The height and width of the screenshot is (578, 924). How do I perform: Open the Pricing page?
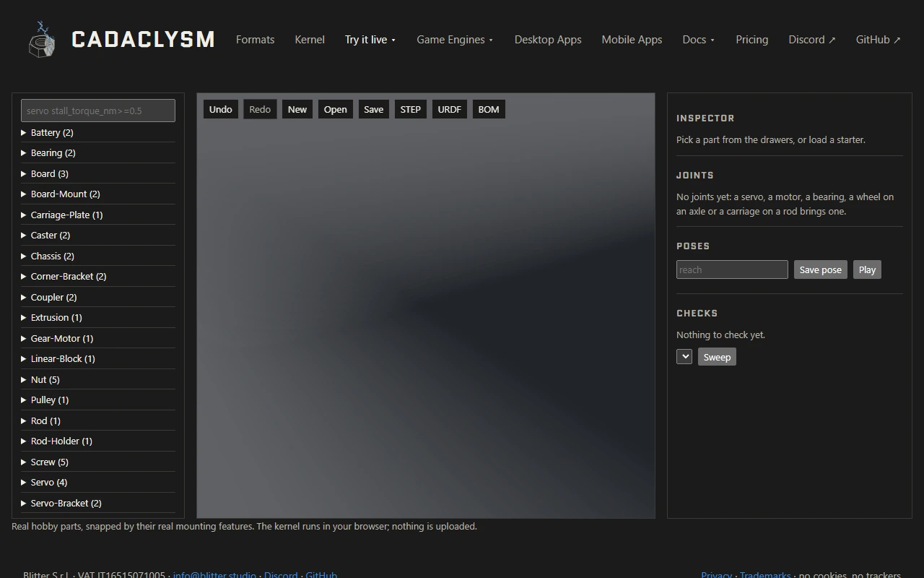[751, 40]
